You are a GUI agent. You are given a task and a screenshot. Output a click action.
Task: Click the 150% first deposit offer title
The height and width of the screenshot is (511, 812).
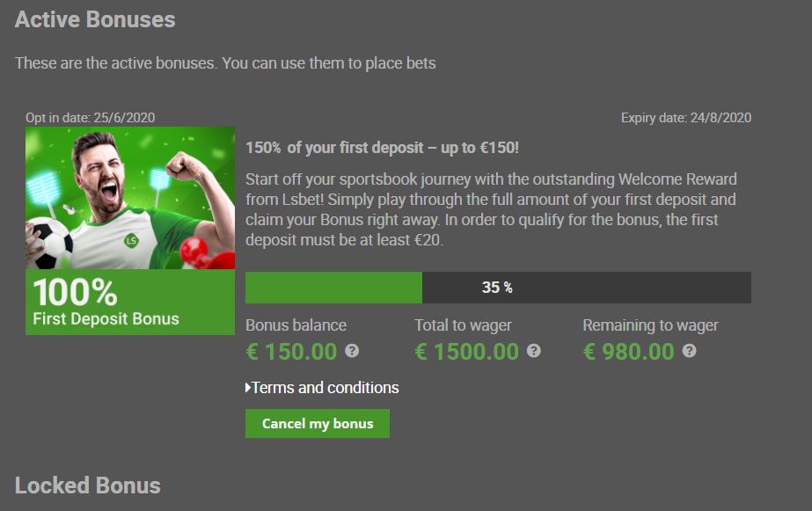pyautogui.click(x=382, y=148)
